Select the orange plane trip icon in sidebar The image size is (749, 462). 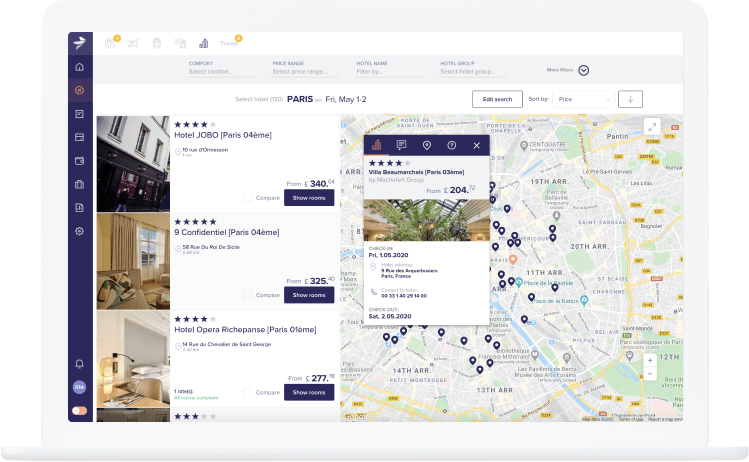80,90
